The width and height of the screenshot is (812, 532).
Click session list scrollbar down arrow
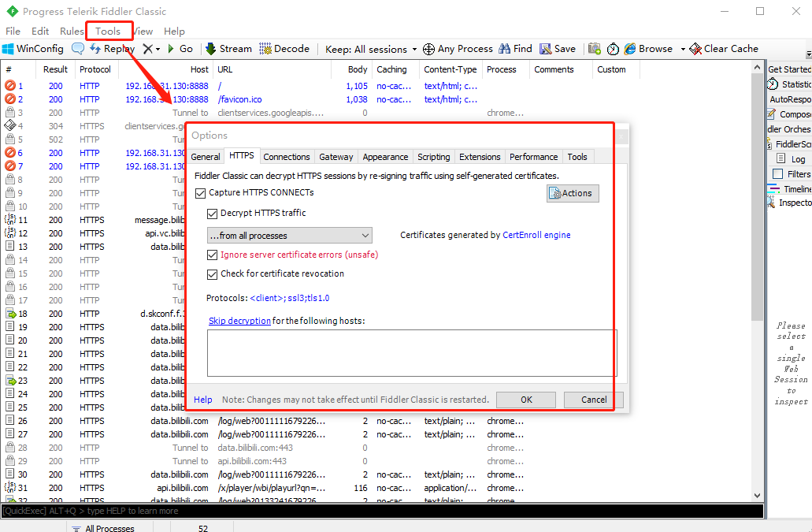pos(758,496)
